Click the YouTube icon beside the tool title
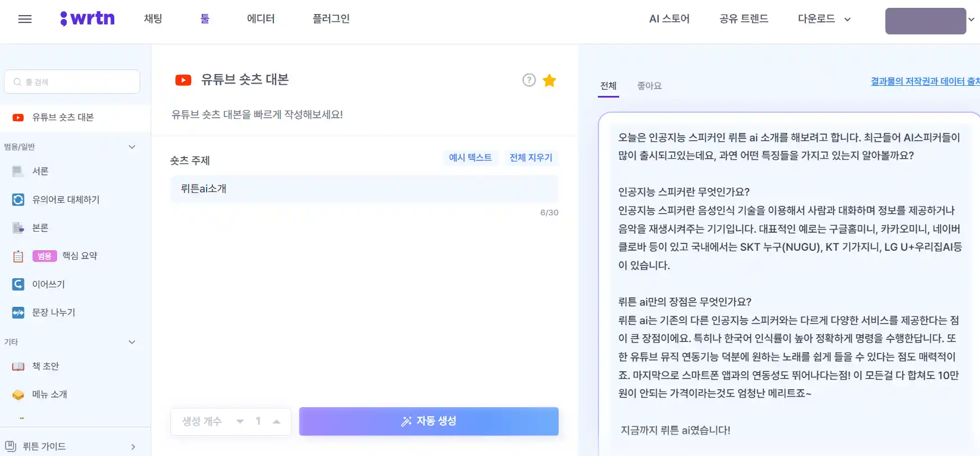 183,80
